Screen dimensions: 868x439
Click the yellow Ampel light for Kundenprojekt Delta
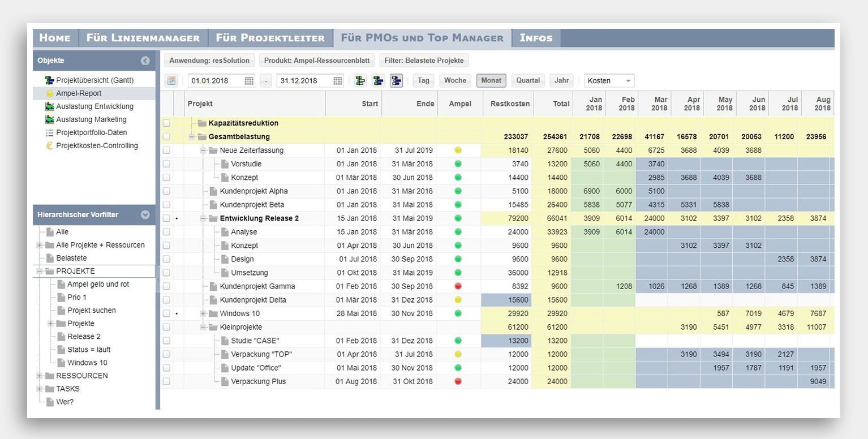pos(458,300)
